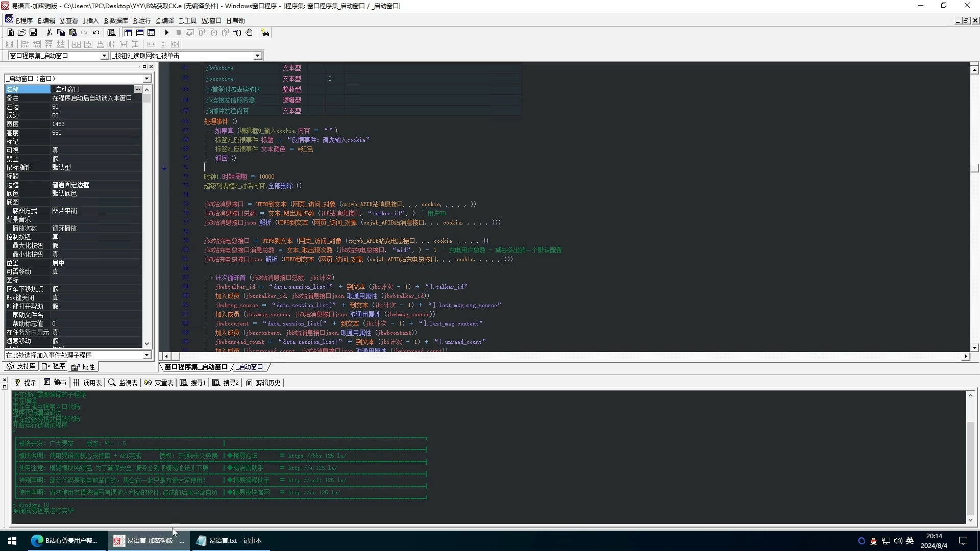Open the event handler subroutine dropdown
This screenshot has height=551, width=980.
(147, 355)
